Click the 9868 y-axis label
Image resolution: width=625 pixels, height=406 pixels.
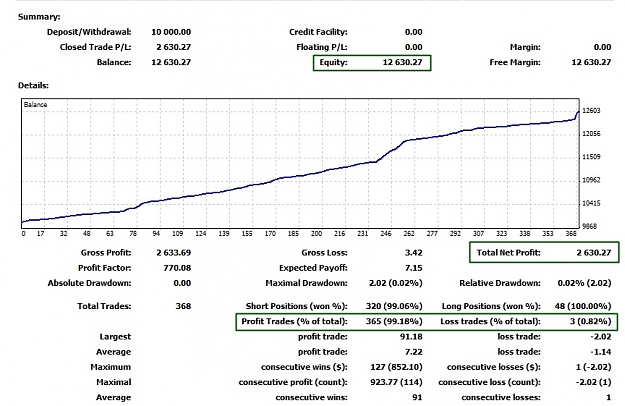coord(590,226)
